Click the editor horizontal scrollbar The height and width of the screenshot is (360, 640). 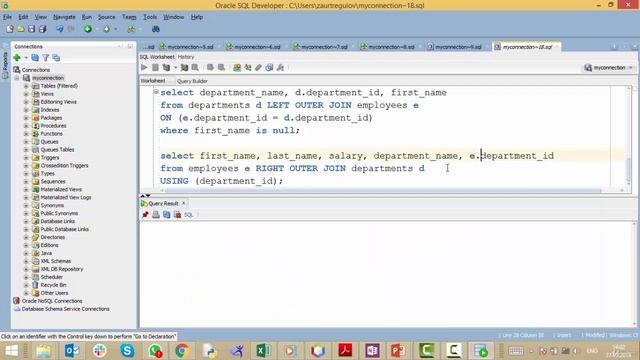point(382,190)
